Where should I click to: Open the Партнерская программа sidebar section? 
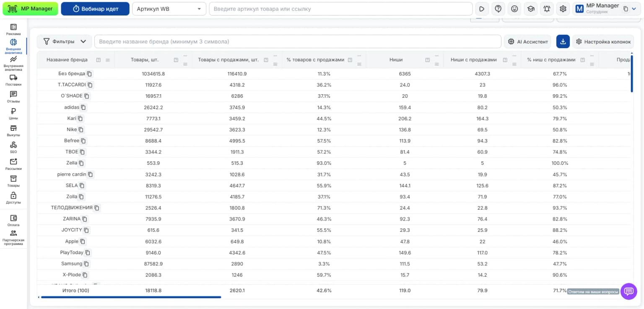pos(13,238)
